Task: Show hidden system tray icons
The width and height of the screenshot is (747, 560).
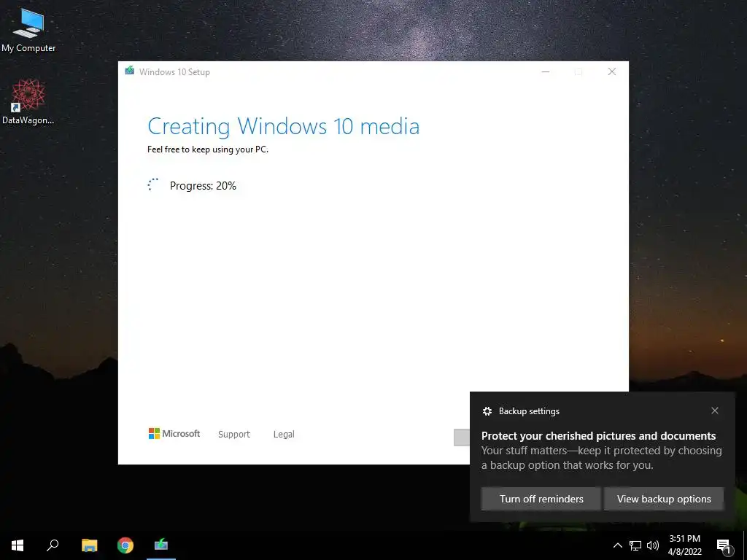Action: tap(617, 545)
